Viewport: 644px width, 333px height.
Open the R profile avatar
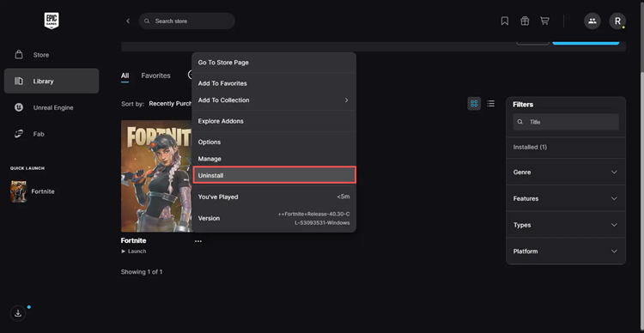click(617, 21)
